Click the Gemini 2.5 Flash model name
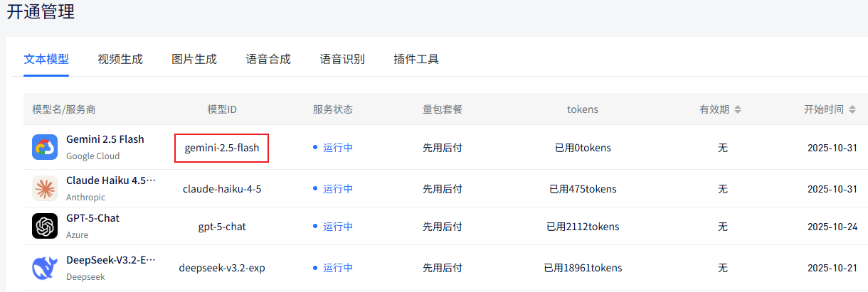 tap(105, 139)
